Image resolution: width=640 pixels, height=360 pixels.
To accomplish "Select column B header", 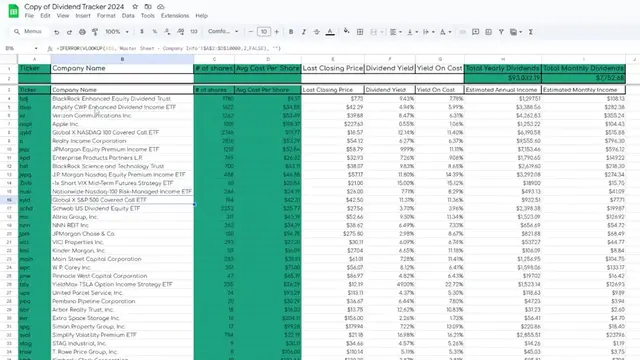I will tap(122, 59).
